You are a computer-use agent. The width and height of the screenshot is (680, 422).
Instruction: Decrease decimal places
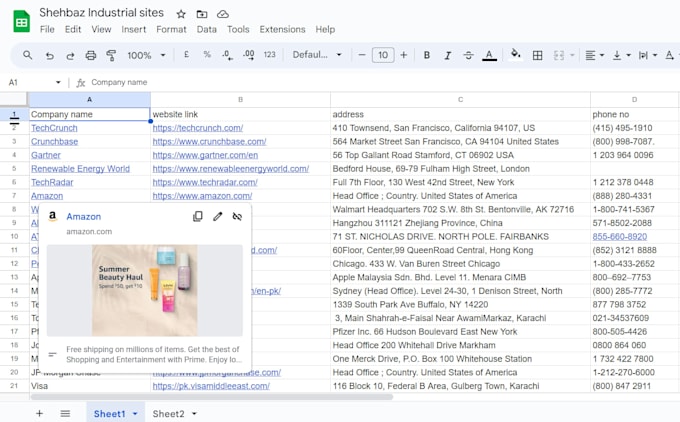(x=227, y=55)
